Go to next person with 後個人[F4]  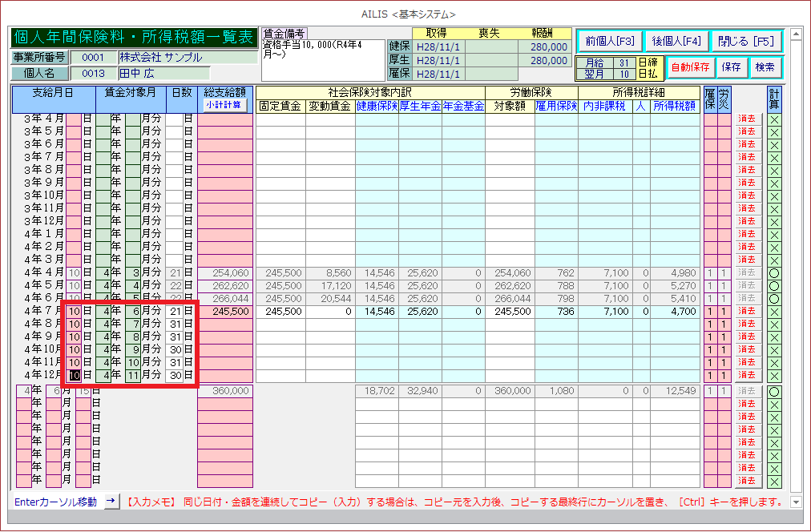676,41
